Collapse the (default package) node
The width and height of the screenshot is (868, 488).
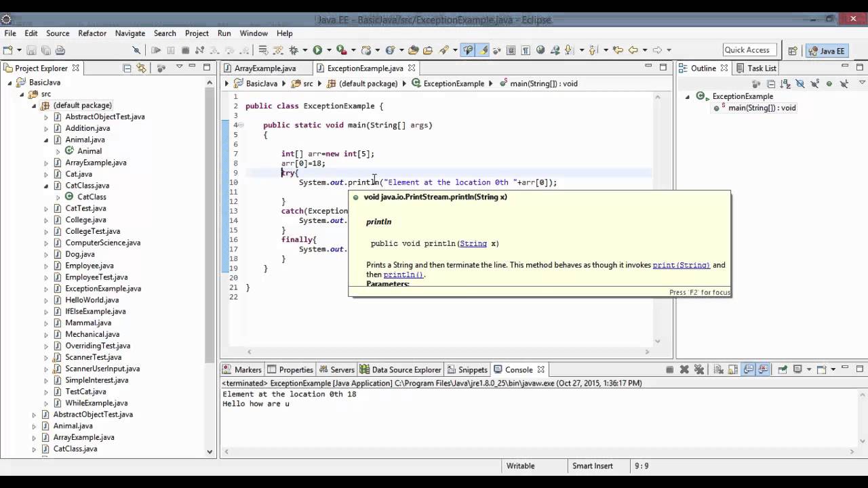34,106
